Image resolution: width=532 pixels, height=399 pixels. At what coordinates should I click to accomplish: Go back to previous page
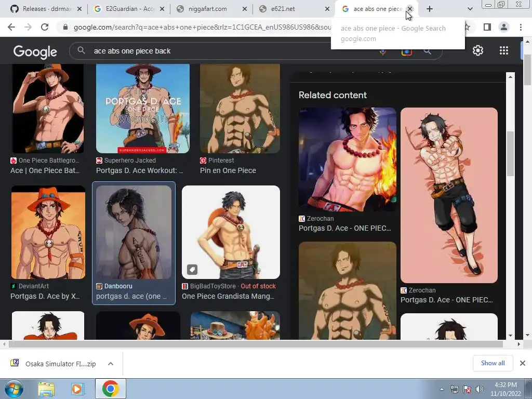point(11,27)
